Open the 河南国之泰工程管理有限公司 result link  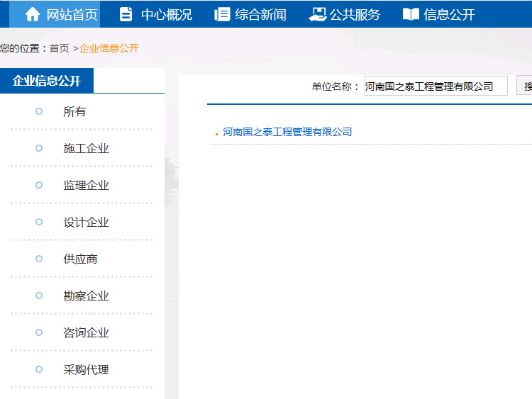287,132
